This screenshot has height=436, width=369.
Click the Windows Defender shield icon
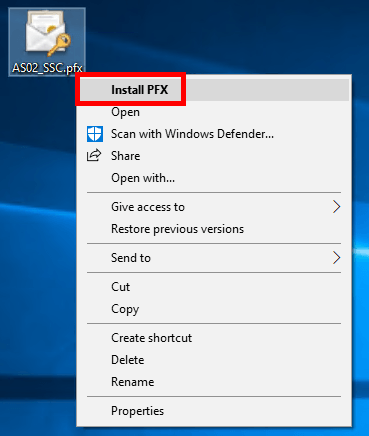click(95, 134)
